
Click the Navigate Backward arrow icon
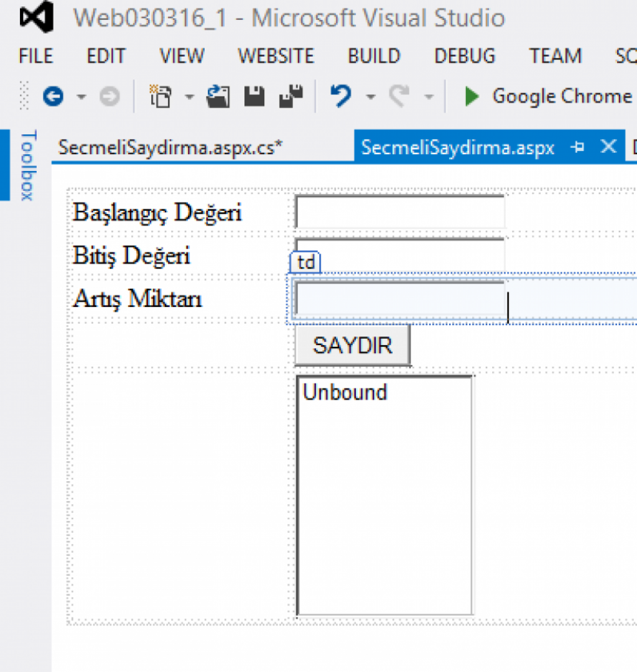(x=53, y=96)
